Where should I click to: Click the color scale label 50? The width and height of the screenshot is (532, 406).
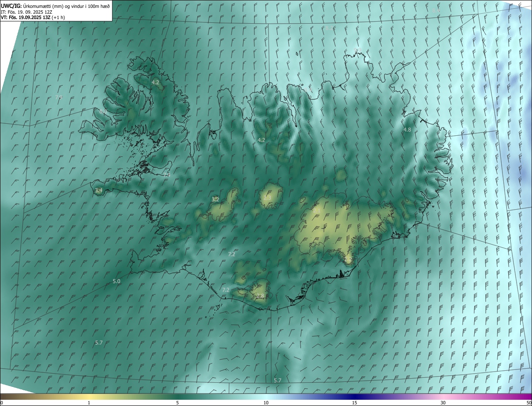529,403
